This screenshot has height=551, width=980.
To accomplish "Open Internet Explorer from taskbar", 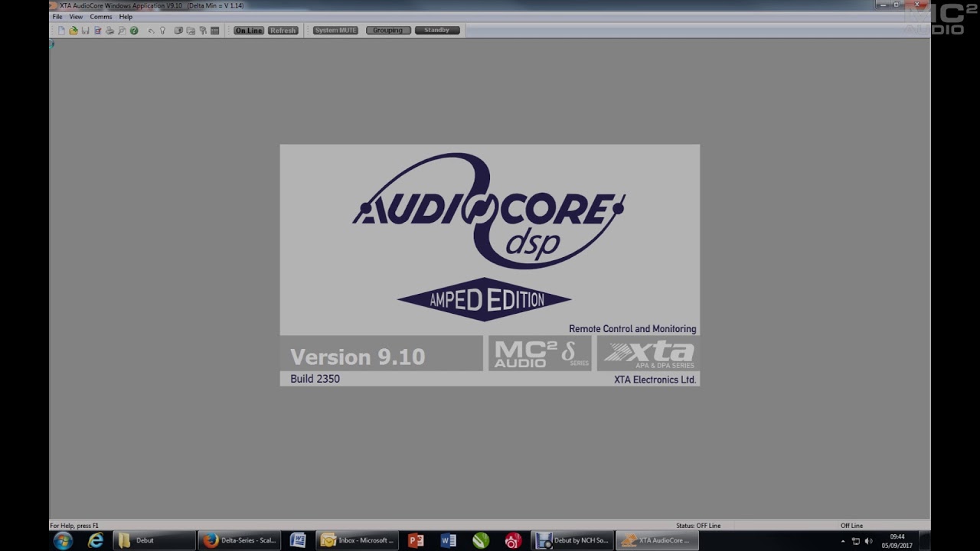I will click(96, 541).
